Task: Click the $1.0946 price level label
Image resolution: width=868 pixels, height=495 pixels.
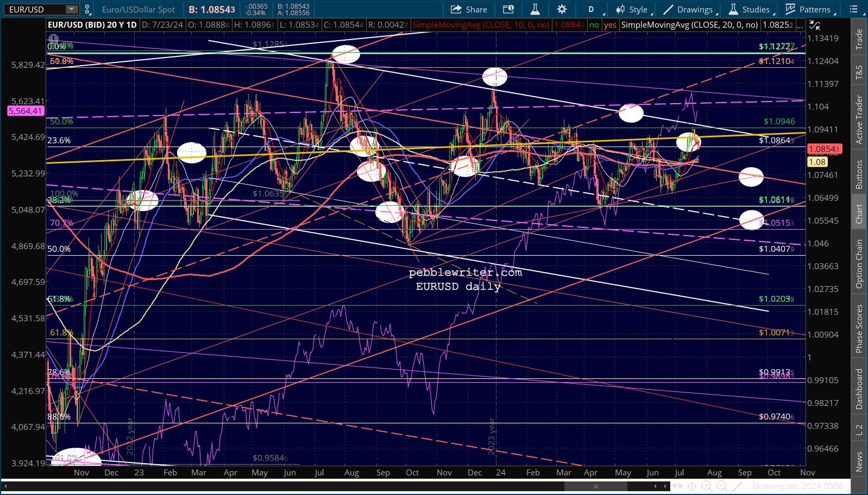Action: click(779, 122)
